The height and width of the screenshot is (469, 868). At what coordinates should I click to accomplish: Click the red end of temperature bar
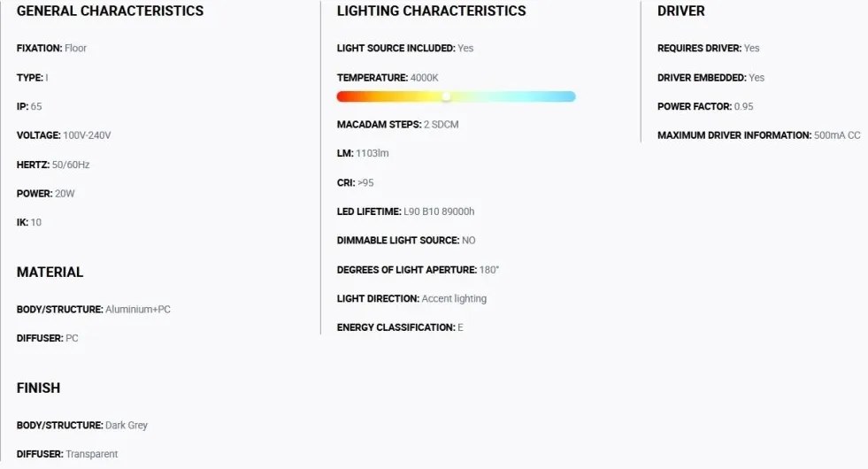click(x=343, y=96)
